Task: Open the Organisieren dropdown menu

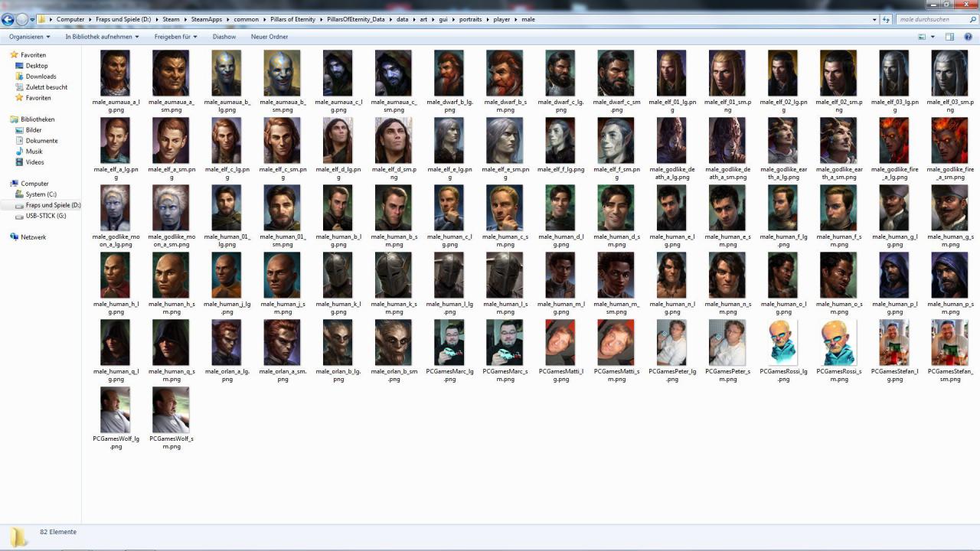Action: coord(29,37)
